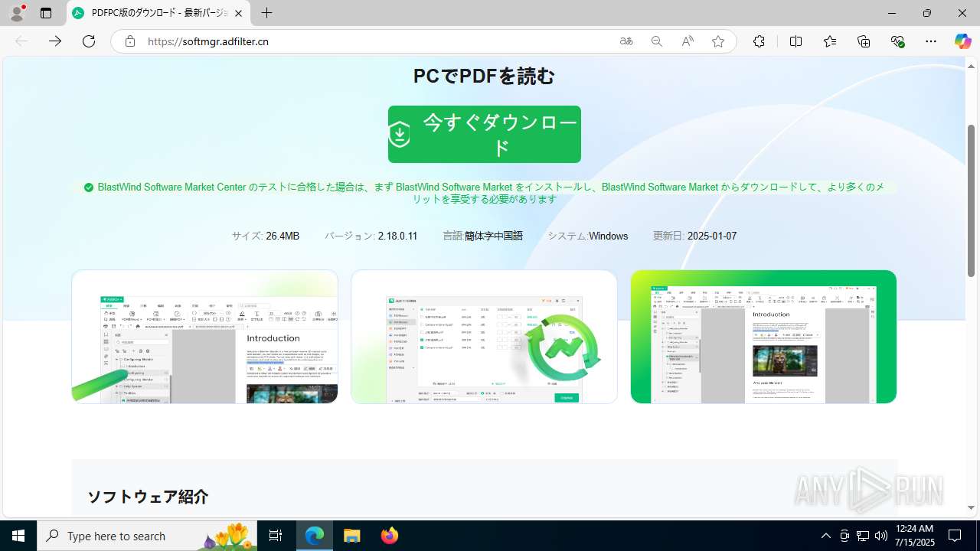This screenshot has height=551, width=980.
Task: Open the Favorites list
Action: point(830,41)
